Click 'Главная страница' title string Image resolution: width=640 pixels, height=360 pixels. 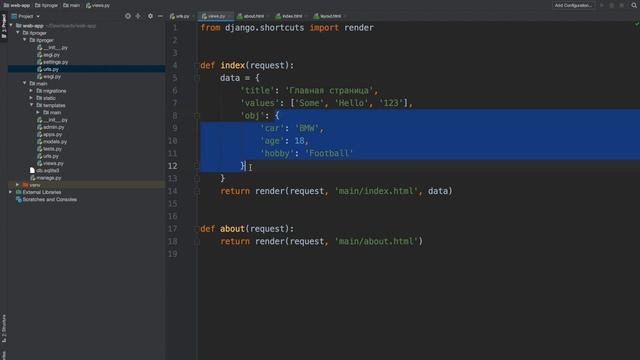coord(329,91)
